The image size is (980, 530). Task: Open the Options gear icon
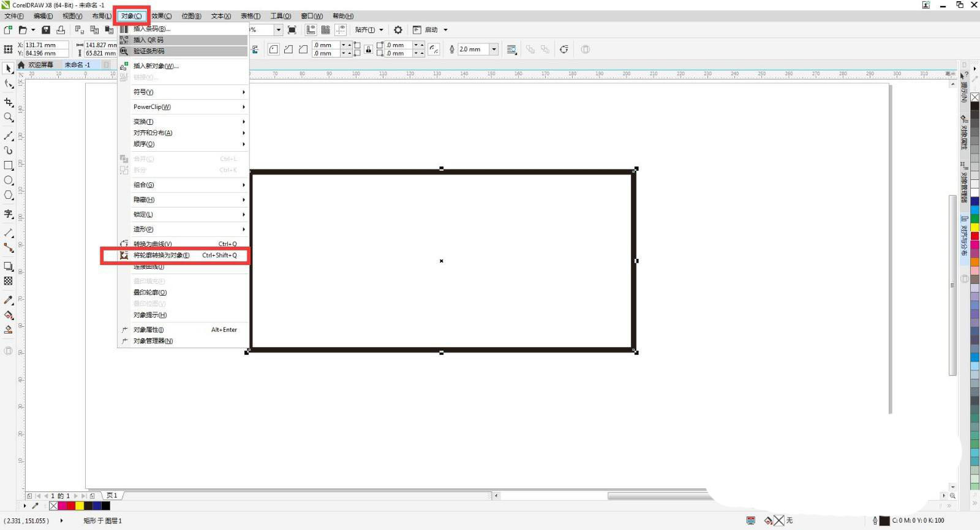click(398, 30)
